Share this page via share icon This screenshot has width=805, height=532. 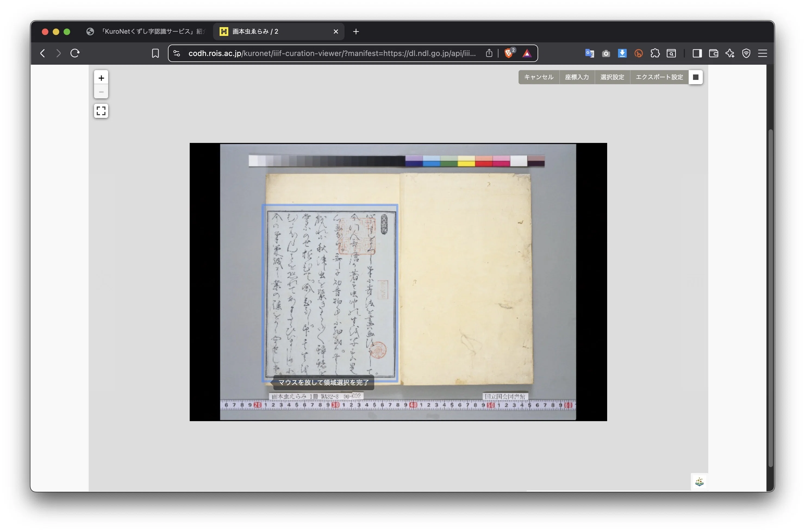click(x=489, y=53)
